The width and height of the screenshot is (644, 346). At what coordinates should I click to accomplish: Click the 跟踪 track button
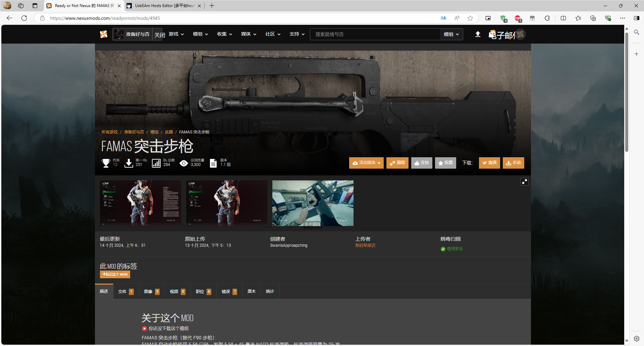tap(397, 163)
